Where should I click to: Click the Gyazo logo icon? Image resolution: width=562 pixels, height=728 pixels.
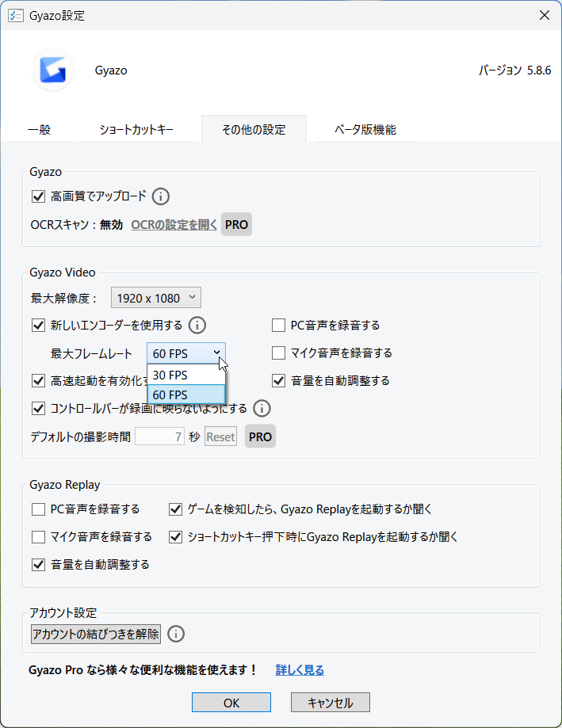click(x=52, y=70)
